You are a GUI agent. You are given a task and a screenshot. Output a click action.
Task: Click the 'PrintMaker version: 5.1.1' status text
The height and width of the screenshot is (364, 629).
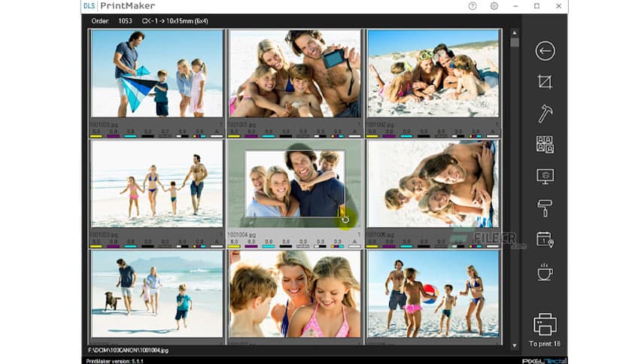[114, 361]
